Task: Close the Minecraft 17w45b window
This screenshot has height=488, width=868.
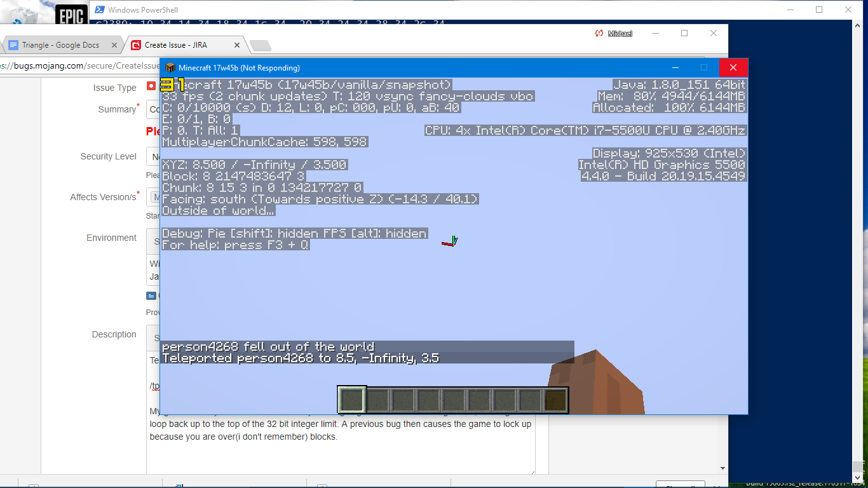Action: click(733, 67)
